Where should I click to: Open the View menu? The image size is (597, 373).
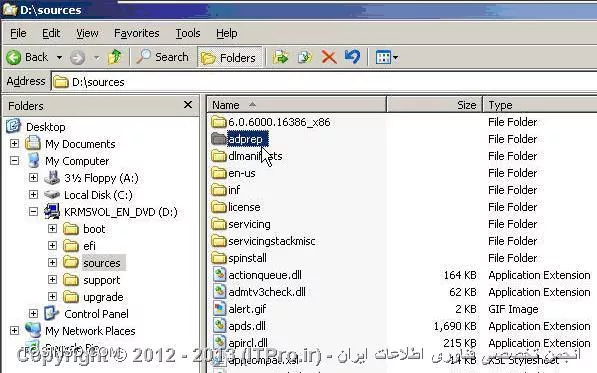[x=87, y=33]
